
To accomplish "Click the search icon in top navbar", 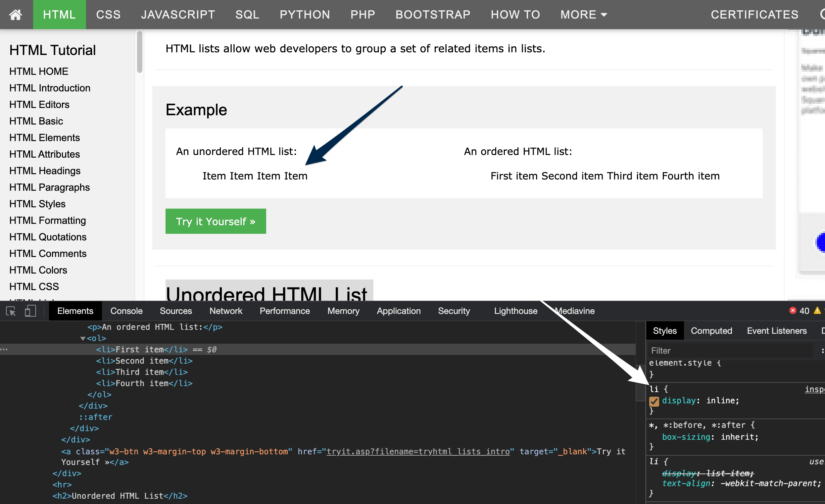I will tap(822, 14).
